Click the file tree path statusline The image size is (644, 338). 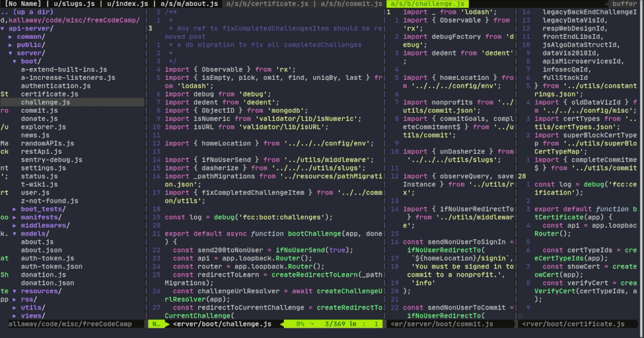coord(70,324)
